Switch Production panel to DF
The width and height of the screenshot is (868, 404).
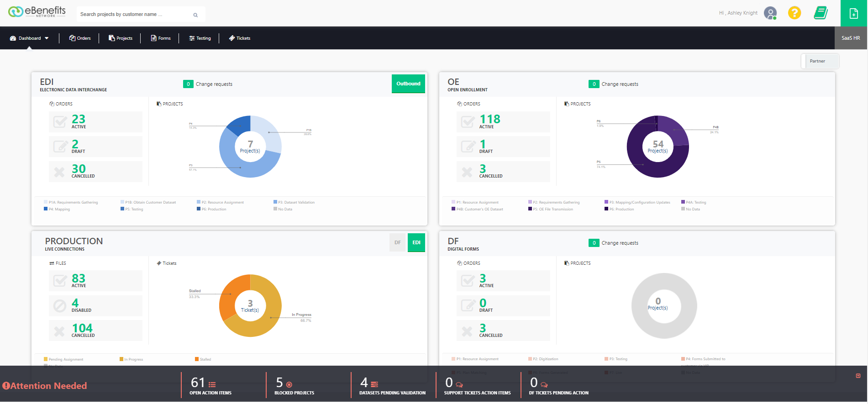tap(398, 243)
